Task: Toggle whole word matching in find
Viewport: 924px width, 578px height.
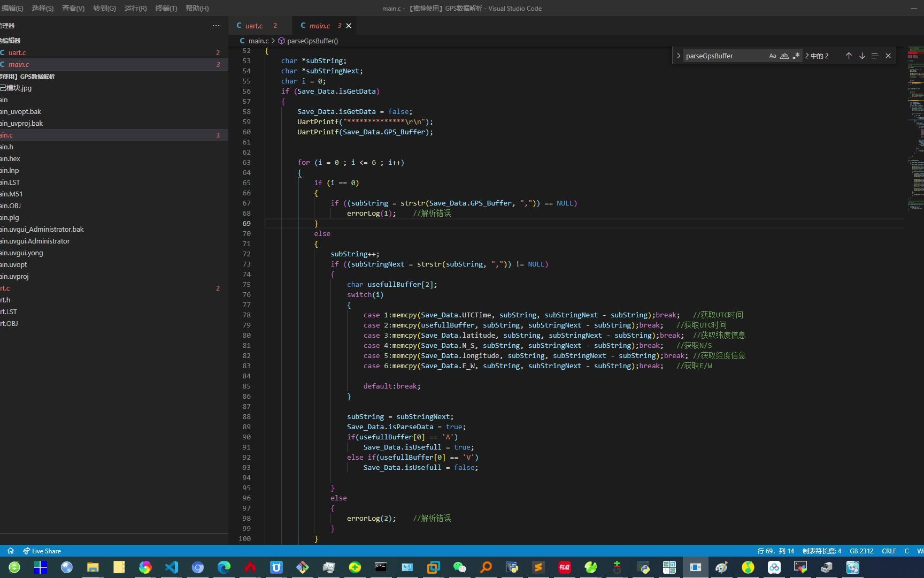Action: [x=784, y=56]
